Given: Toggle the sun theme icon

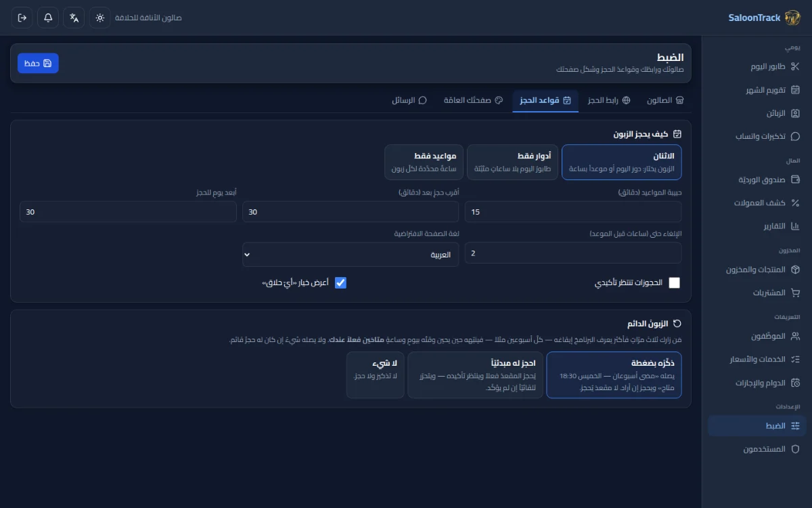Looking at the screenshot, I should tap(99, 18).
